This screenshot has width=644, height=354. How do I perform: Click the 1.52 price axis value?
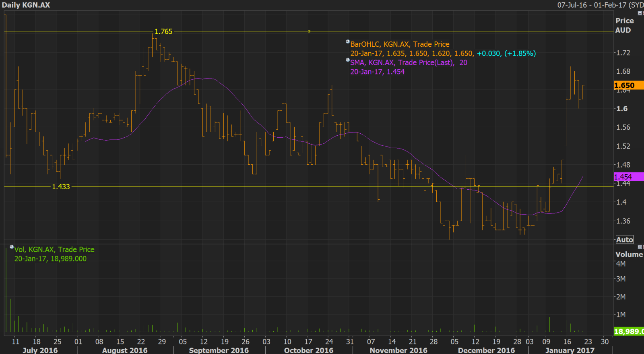(623, 146)
